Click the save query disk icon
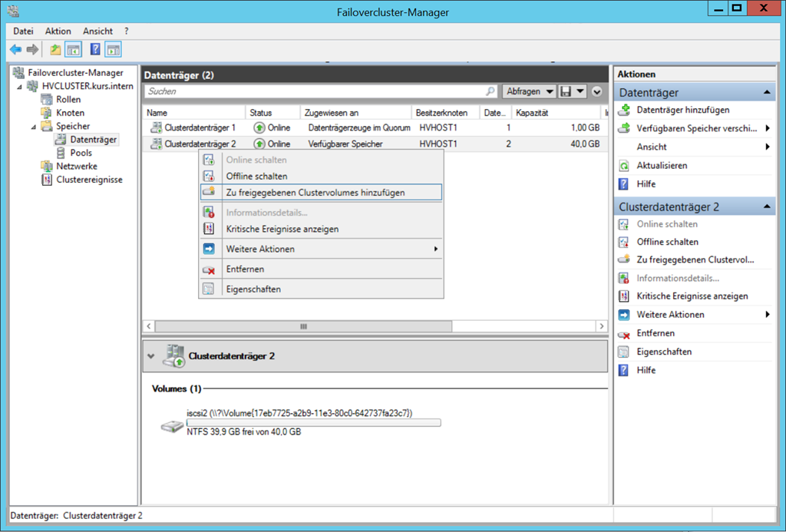Viewport: 786px width, 532px height. (566, 91)
